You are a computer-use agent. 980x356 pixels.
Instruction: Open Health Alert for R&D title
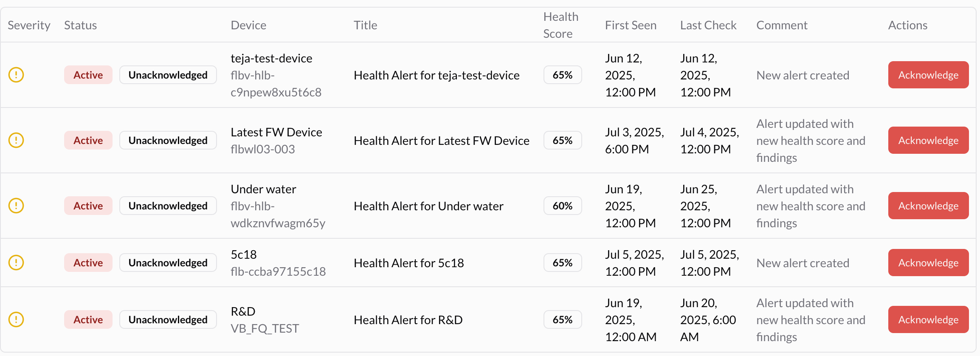click(408, 320)
